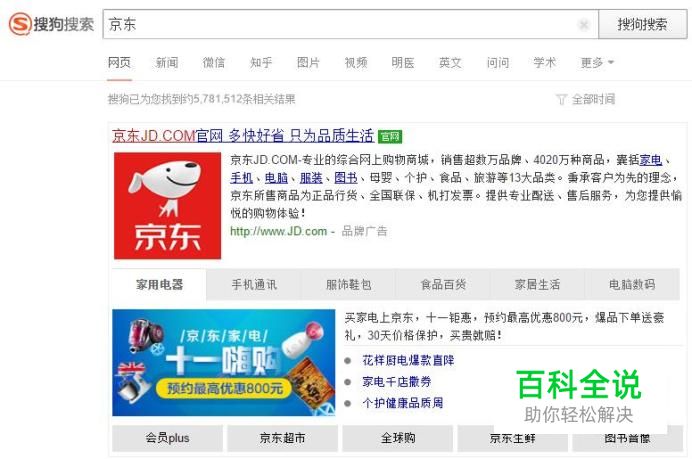Click the 搜狗搜索 search button
692x459 pixels.
pos(643,24)
